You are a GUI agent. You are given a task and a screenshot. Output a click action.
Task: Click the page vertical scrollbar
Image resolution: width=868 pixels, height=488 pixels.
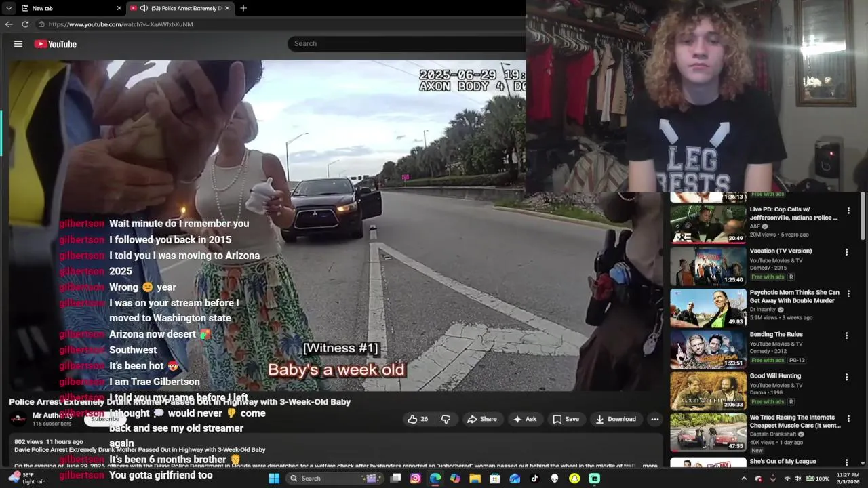[x=863, y=217]
